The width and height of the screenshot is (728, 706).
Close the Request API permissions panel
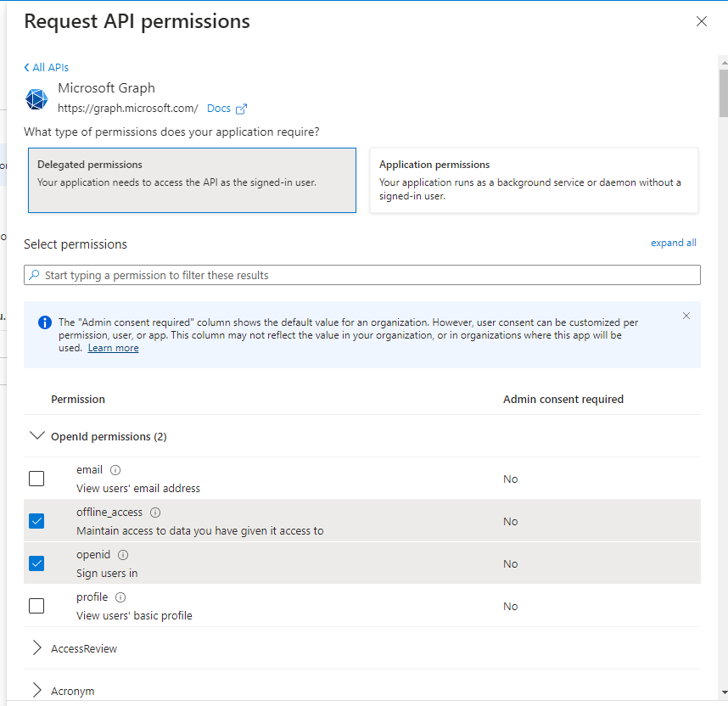coord(702,21)
